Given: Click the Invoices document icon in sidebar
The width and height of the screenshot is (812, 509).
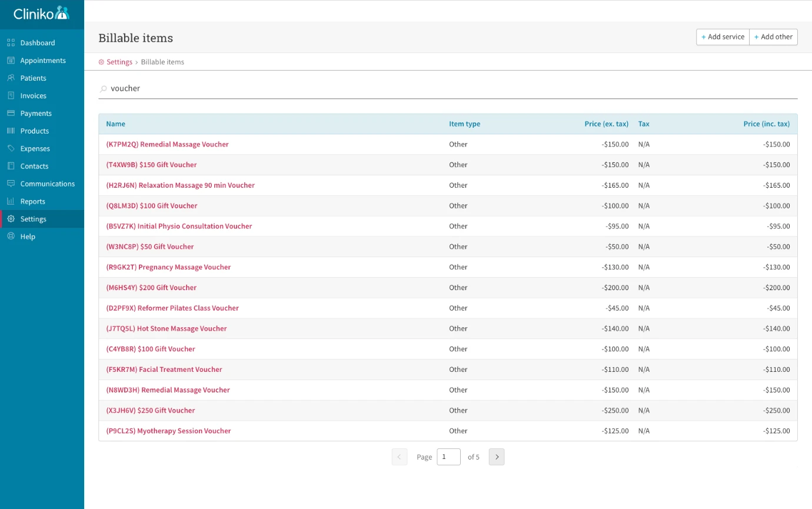Looking at the screenshot, I should (11, 95).
